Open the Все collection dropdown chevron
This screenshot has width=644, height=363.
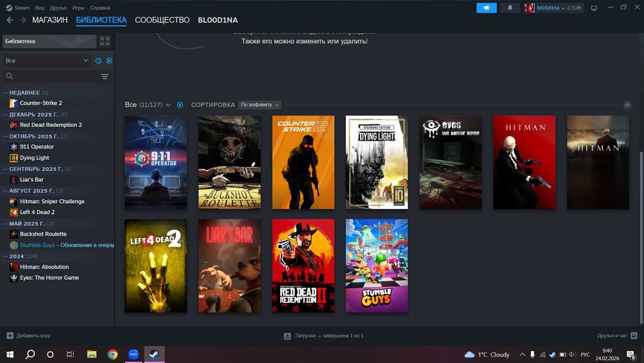click(168, 105)
